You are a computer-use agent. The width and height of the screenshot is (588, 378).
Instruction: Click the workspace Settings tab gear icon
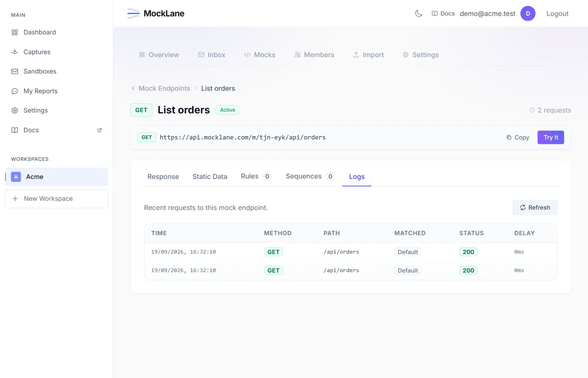[x=406, y=55]
